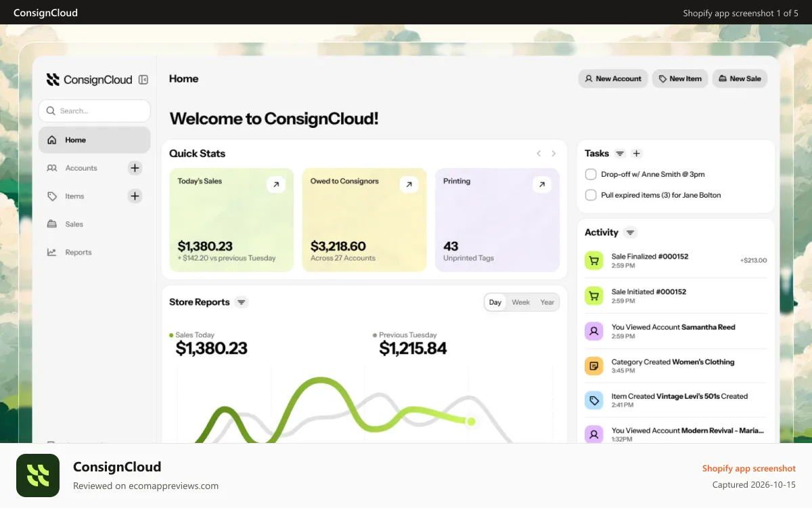This screenshot has width=812, height=508.
Task: Click the Samantha Reed account activity icon
Action: tap(593, 331)
